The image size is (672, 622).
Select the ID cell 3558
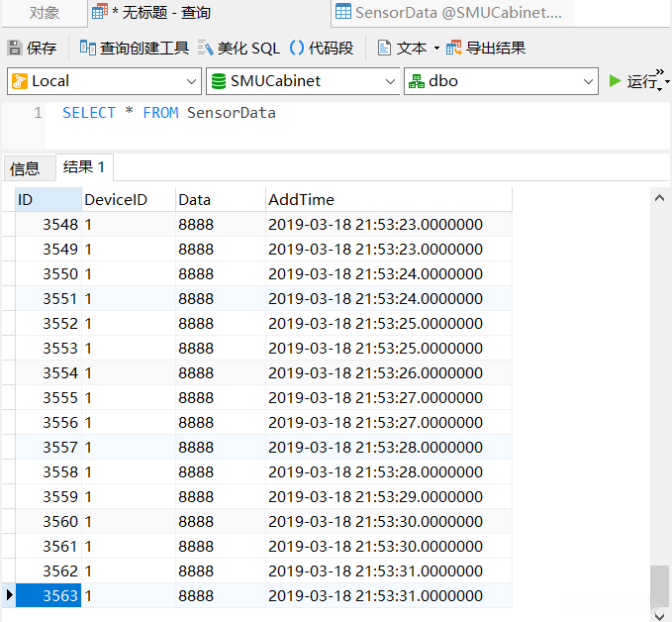tap(48, 471)
